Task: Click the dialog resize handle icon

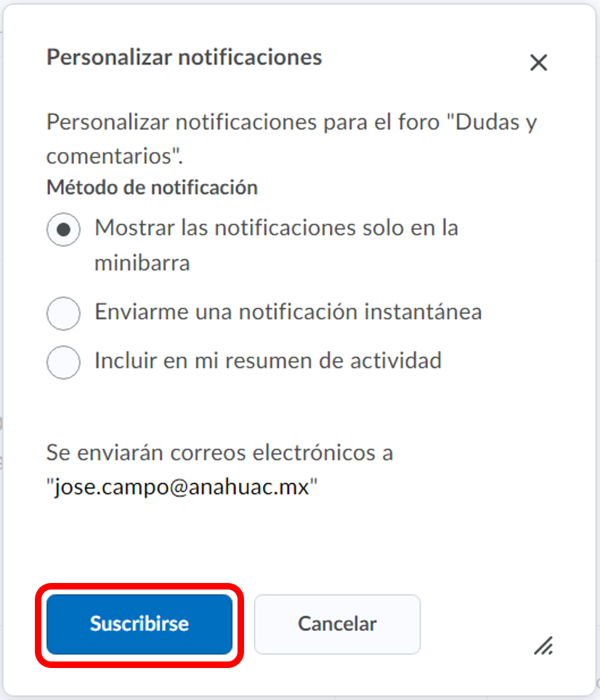Action: pyautogui.click(x=543, y=645)
